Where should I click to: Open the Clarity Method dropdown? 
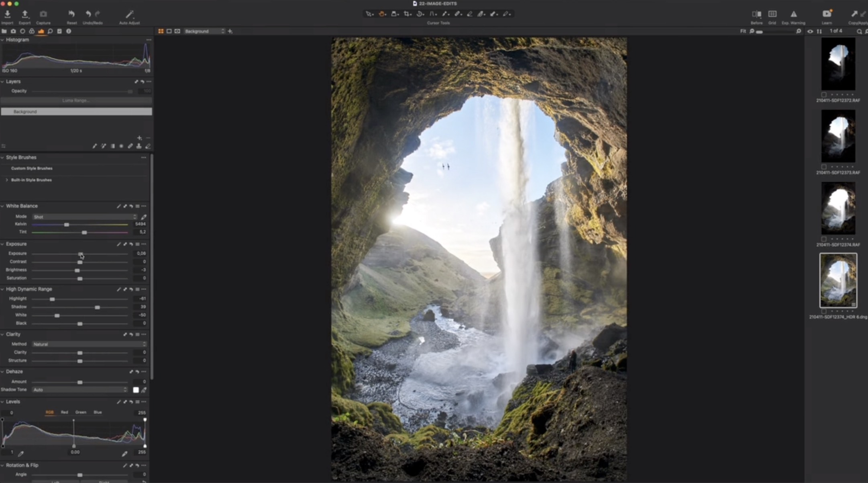pyautogui.click(x=89, y=344)
